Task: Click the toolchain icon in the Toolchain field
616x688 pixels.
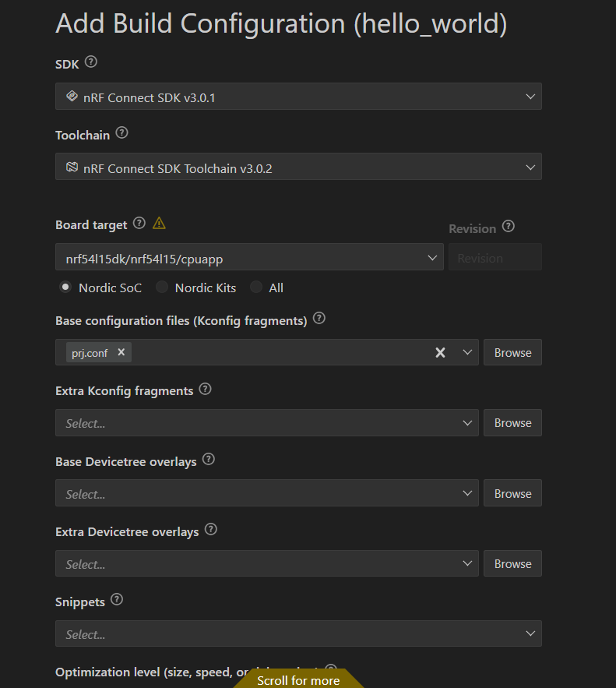Action: point(72,167)
